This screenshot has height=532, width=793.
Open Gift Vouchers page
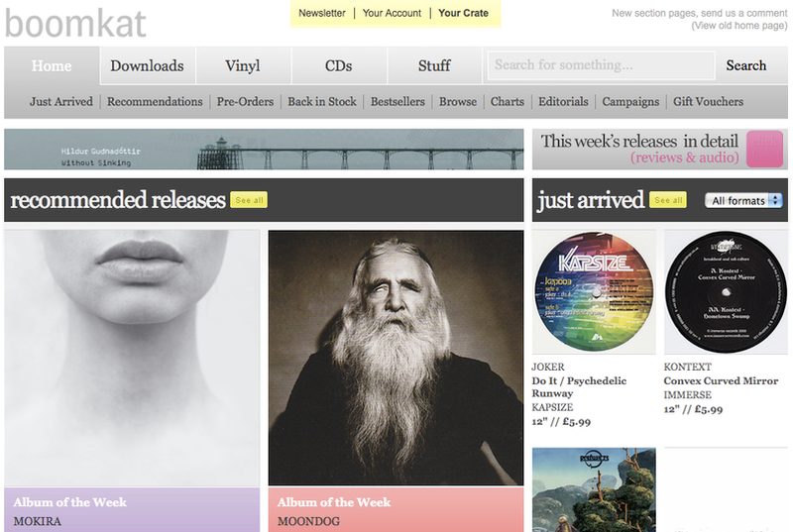click(x=708, y=102)
